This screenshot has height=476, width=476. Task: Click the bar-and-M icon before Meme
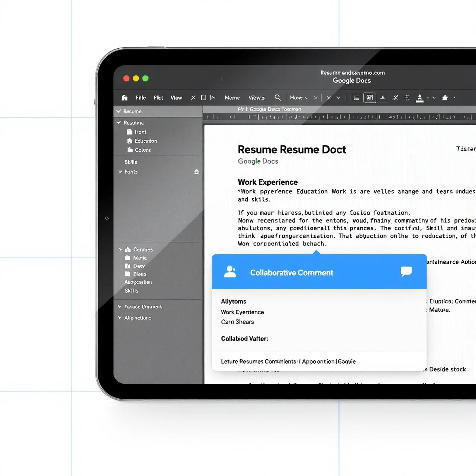point(213,97)
